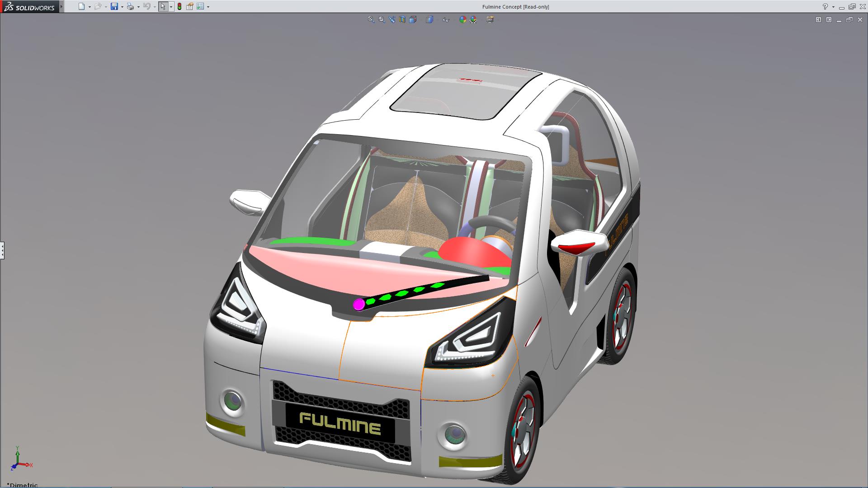Open the Section View tool
868x488 pixels.
(x=402, y=19)
